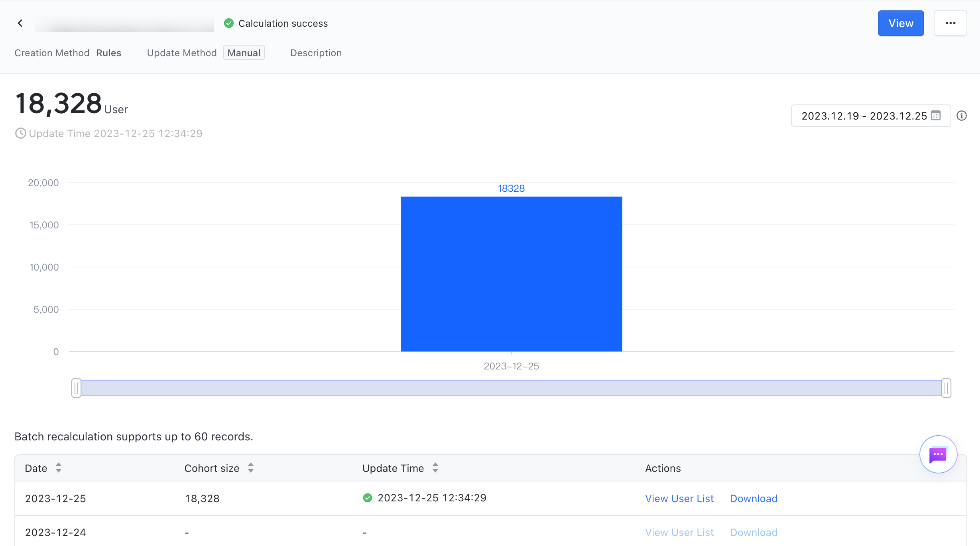Open the three-dot more options menu
This screenshot has height=546, width=980.
950,23
